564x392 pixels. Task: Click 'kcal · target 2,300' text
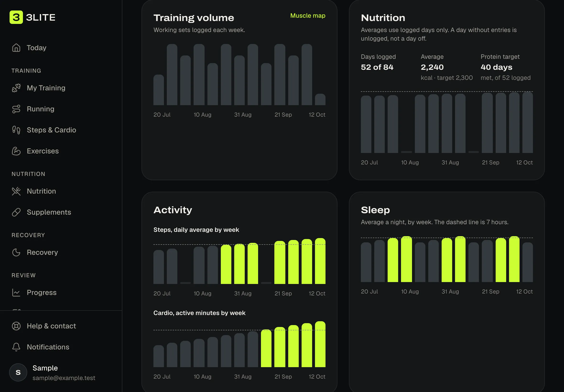click(447, 78)
